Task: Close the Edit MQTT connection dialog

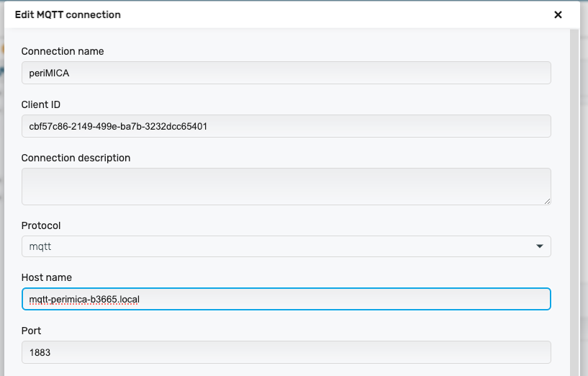Action: pyautogui.click(x=558, y=14)
